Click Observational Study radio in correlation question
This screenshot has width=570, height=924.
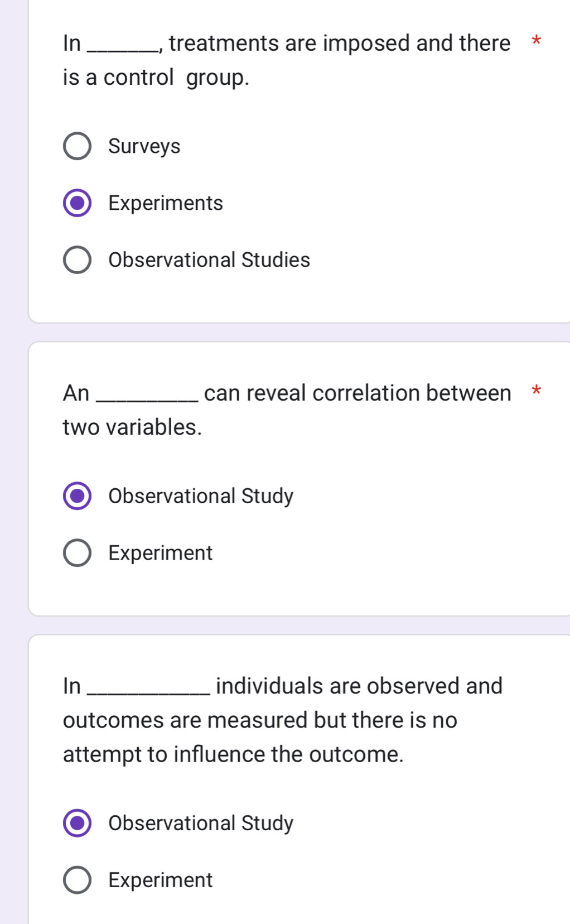click(77, 496)
